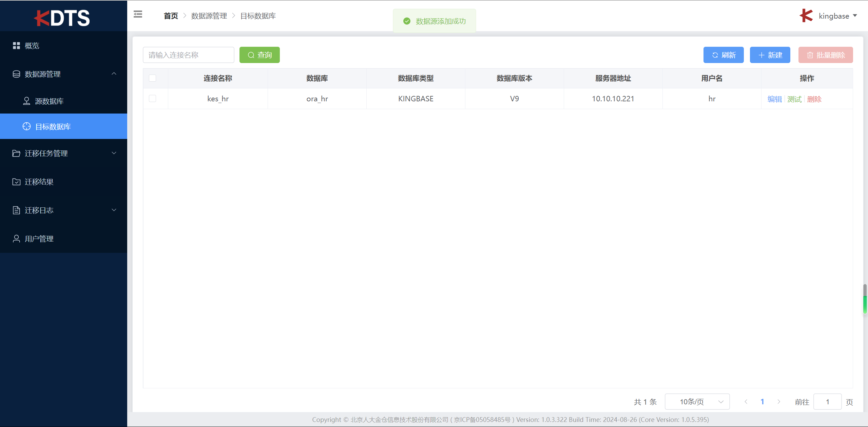Check the kes_hr row checkbox
Image resolution: width=868 pixels, height=427 pixels.
[153, 99]
